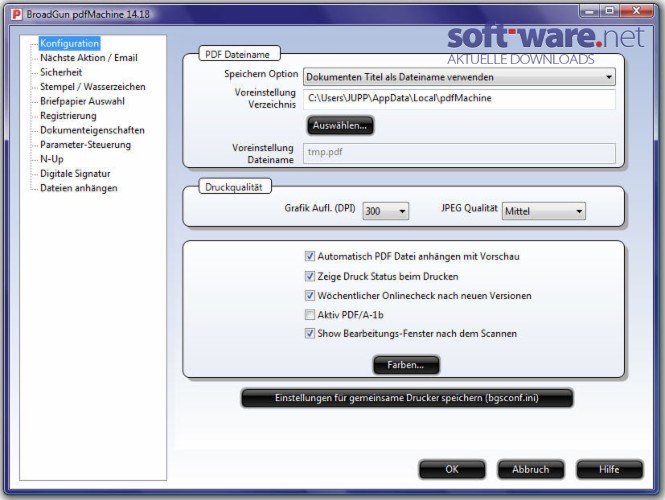
Task: Click the Auswählen... button
Action: click(340, 126)
